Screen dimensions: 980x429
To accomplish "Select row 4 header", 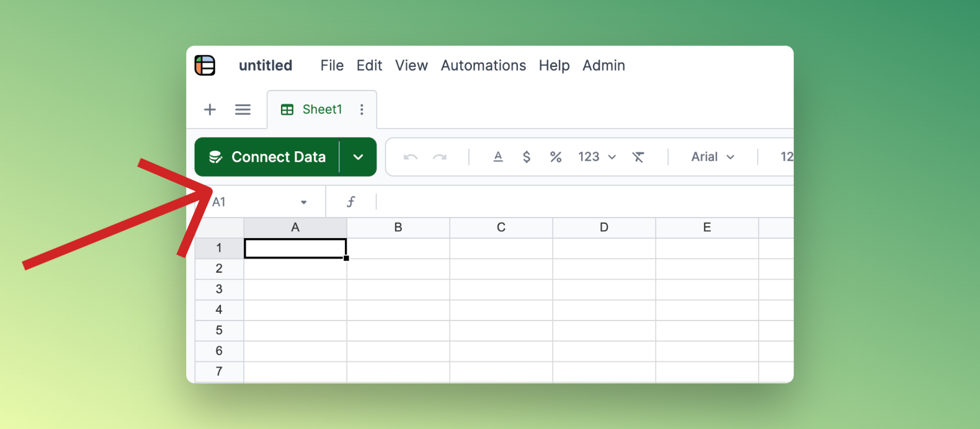I will click(x=219, y=309).
